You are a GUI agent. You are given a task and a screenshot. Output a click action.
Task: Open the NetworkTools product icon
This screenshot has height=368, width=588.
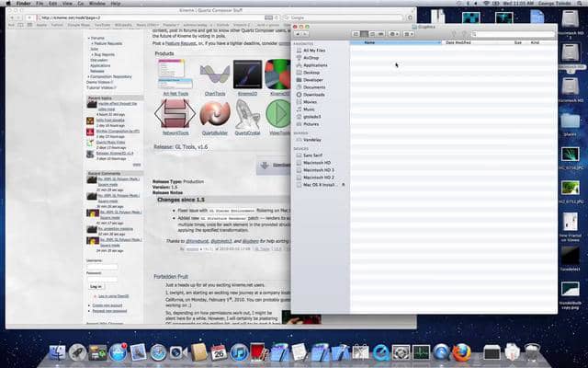point(175,113)
